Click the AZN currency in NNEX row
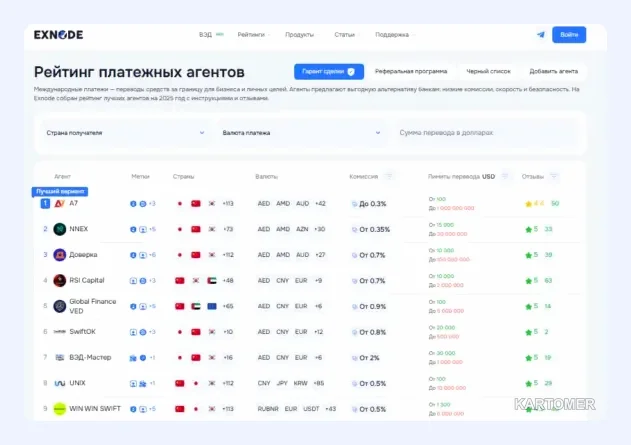Viewport: 631px width, 445px height. pos(302,229)
